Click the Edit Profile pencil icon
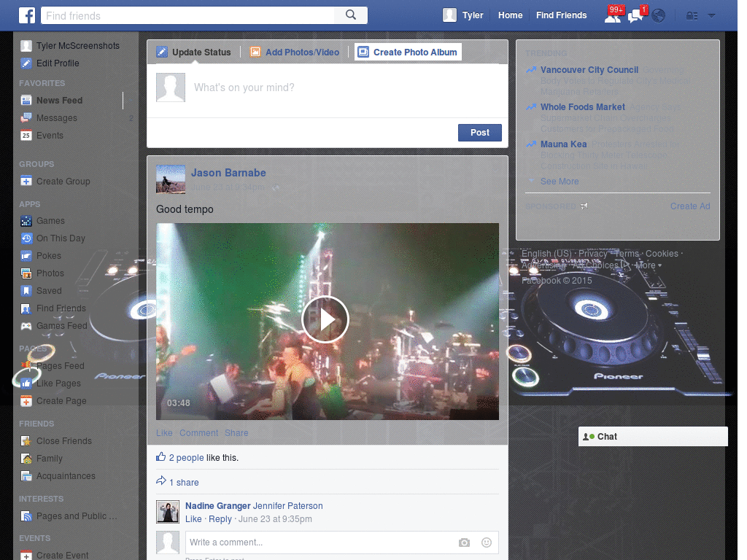 point(26,63)
